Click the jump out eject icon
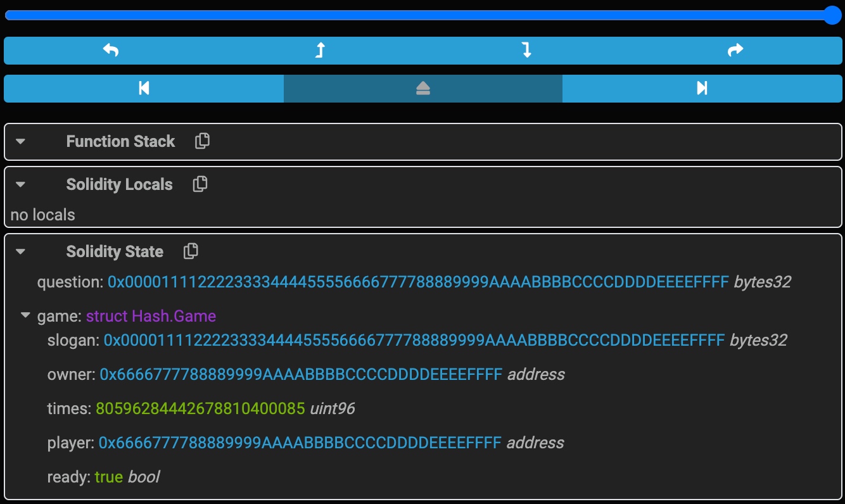This screenshot has width=845, height=504. [x=423, y=89]
